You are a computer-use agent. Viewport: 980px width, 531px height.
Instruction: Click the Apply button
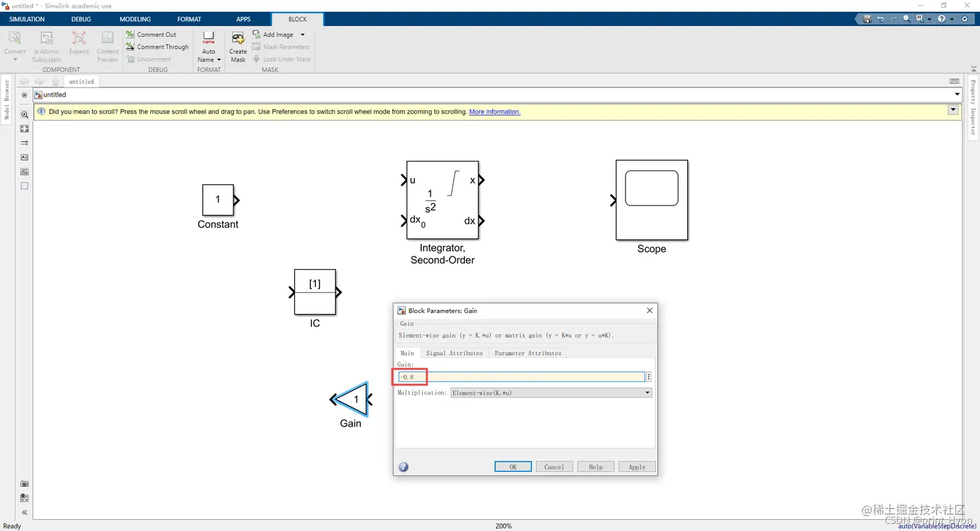coord(637,467)
